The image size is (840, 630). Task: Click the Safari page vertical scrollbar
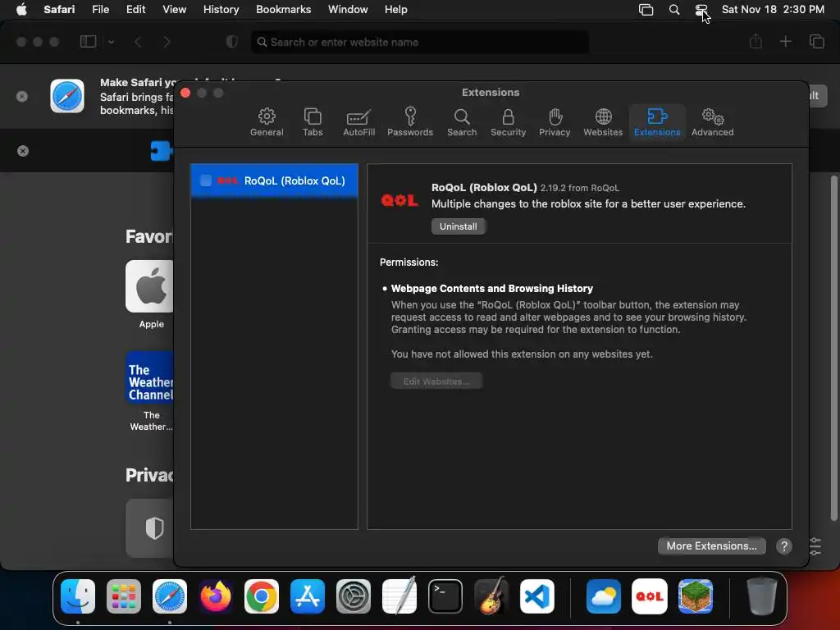point(833,348)
